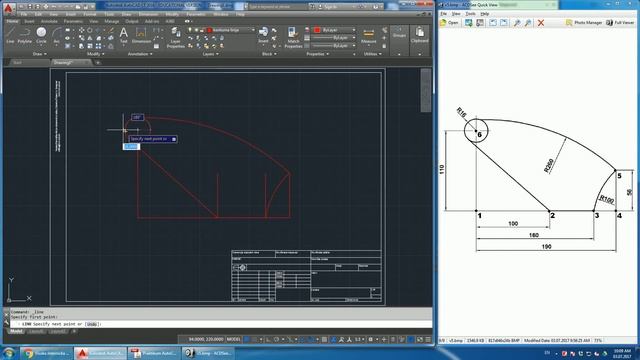Click Full Viewer button in ACDSee
Viewport: 640px width, 360px height.
point(620,23)
